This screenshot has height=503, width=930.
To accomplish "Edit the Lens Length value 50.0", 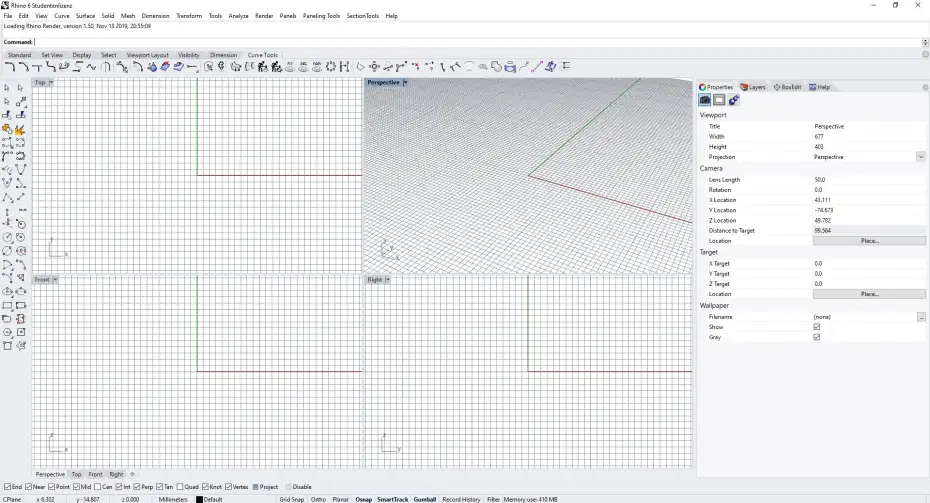I will point(869,180).
